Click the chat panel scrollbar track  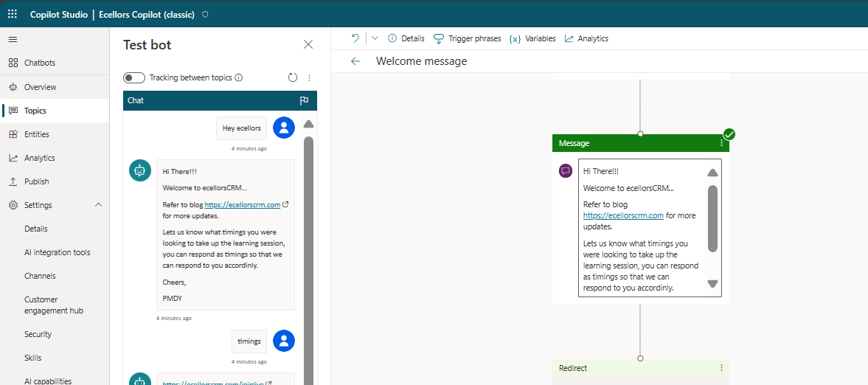[x=308, y=258]
